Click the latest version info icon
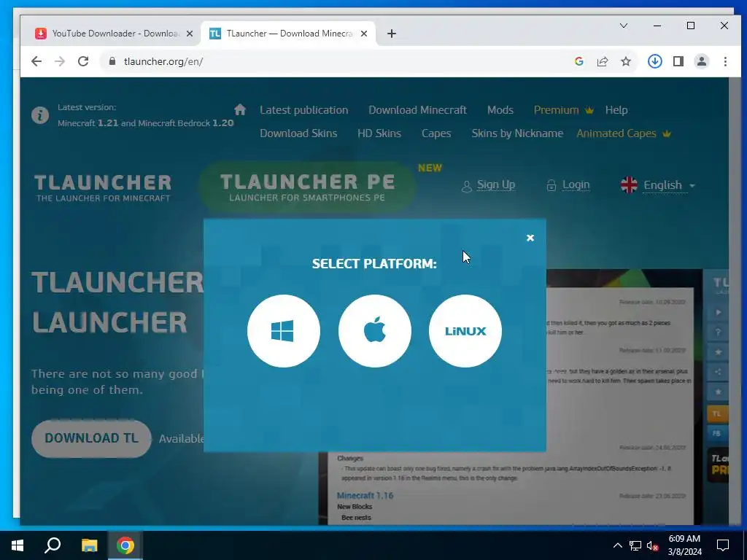Viewport: 747px width, 560px height. click(40, 115)
